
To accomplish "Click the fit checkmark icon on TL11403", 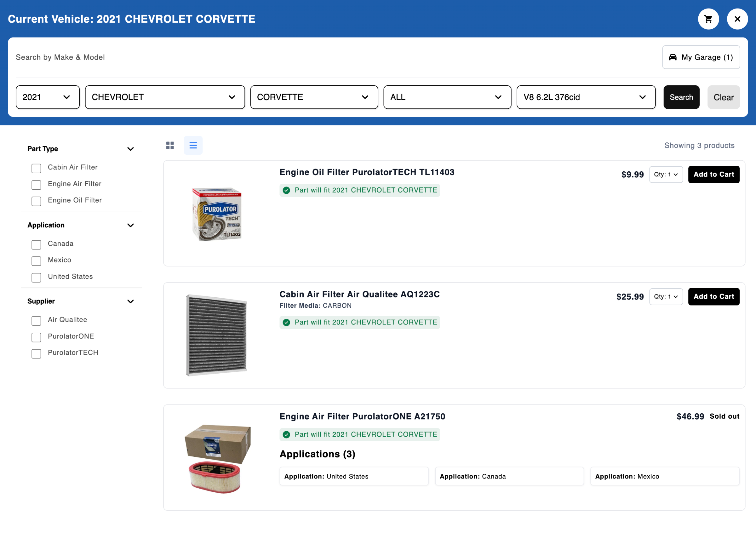I will 286,191.
